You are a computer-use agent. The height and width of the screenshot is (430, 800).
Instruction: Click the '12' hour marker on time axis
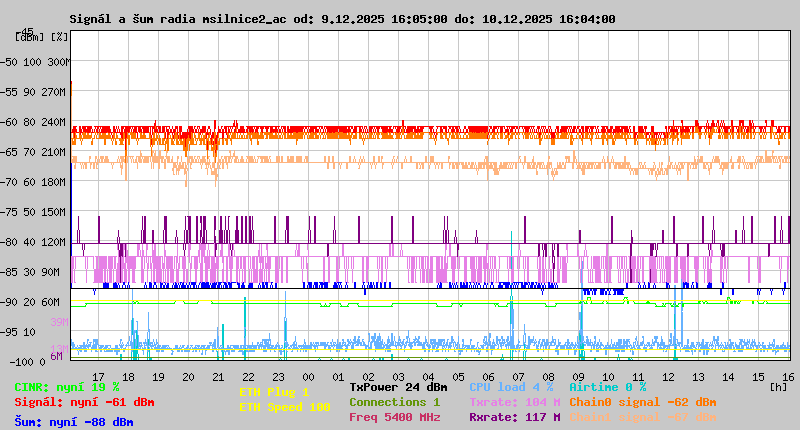point(668,377)
